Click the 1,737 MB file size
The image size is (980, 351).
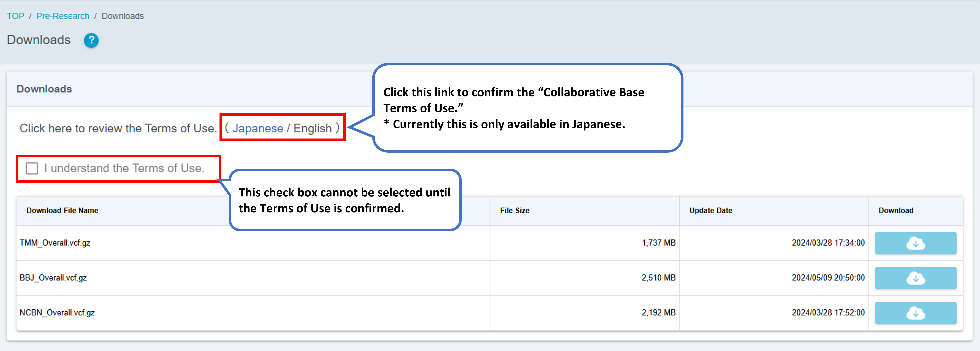659,243
